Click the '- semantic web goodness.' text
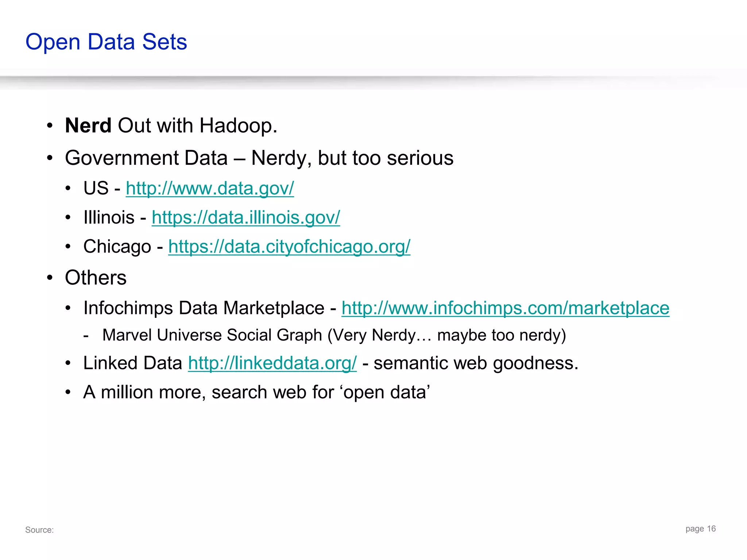Image resolution: width=747 pixels, height=560 pixels. [x=471, y=363]
